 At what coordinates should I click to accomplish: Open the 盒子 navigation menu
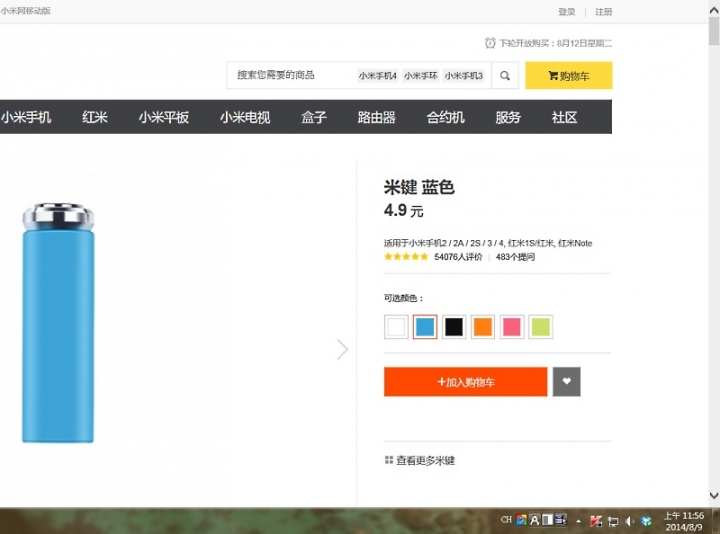[x=314, y=117]
